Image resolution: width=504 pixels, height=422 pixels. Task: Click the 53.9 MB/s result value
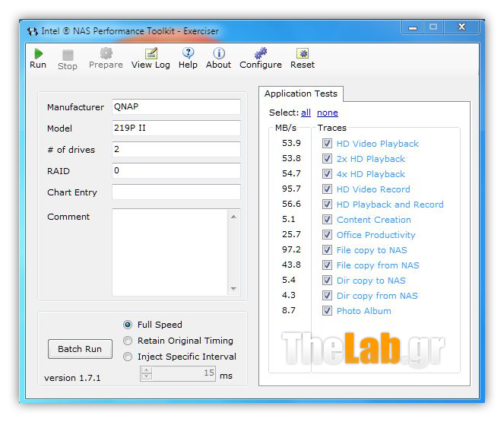pos(291,143)
